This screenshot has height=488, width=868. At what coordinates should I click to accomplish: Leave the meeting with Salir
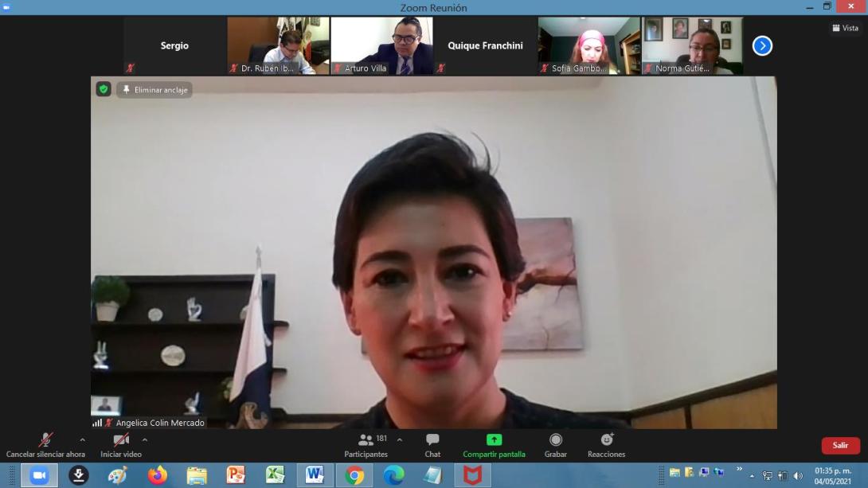tap(840, 445)
